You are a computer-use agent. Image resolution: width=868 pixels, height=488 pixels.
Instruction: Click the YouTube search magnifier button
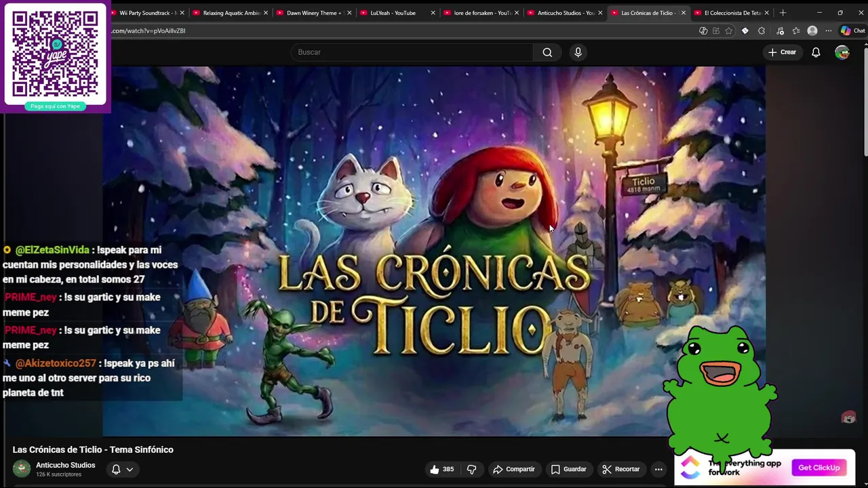click(547, 52)
